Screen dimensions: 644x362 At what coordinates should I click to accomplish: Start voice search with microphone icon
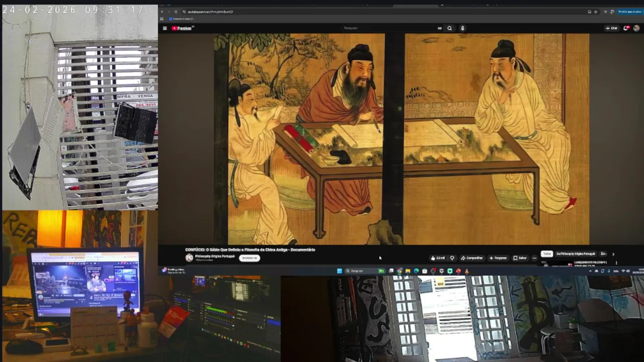[462, 28]
